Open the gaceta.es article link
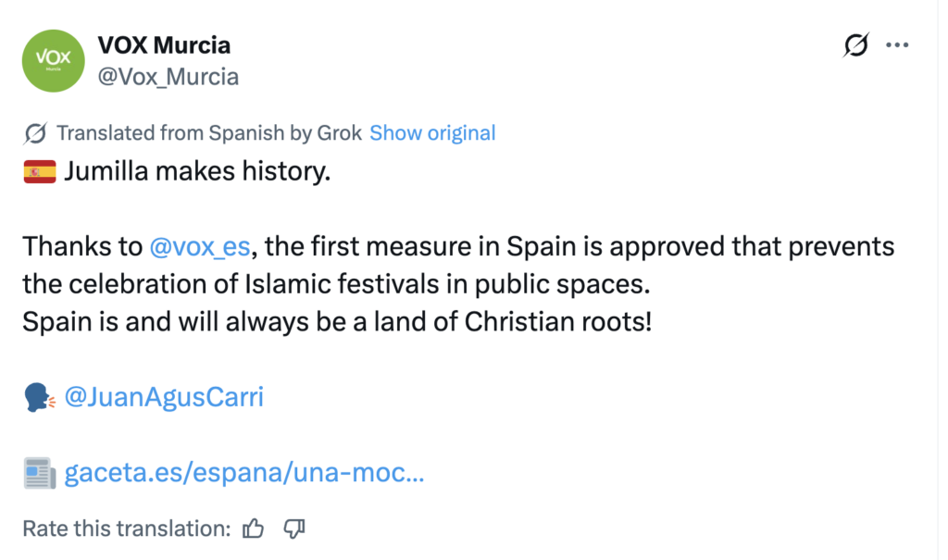948x560 pixels. pyautogui.click(x=244, y=474)
